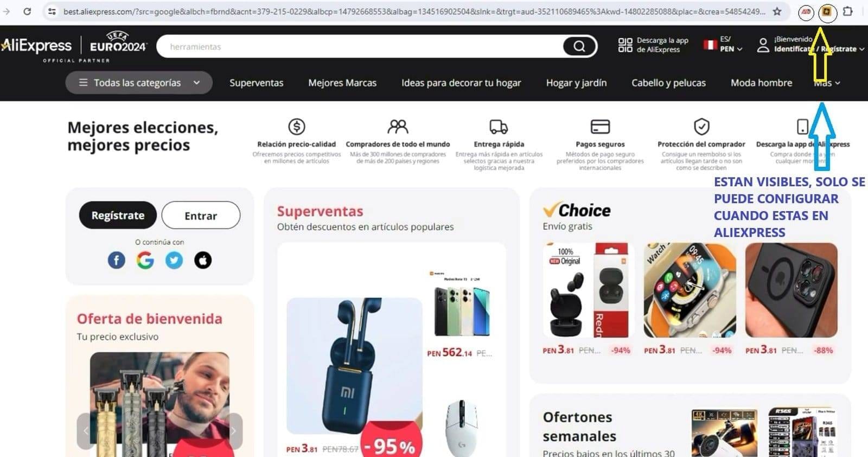The height and width of the screenshot is (457, 868).
Task: Bookmark the page with the star icon
Action: (777, 11)
